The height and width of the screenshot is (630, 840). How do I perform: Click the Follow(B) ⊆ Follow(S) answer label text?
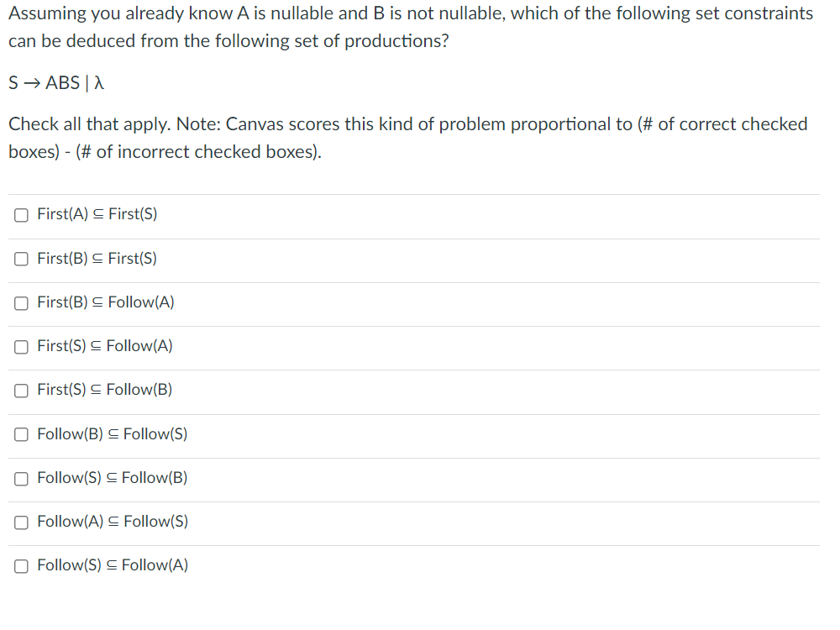pos(113,434)
